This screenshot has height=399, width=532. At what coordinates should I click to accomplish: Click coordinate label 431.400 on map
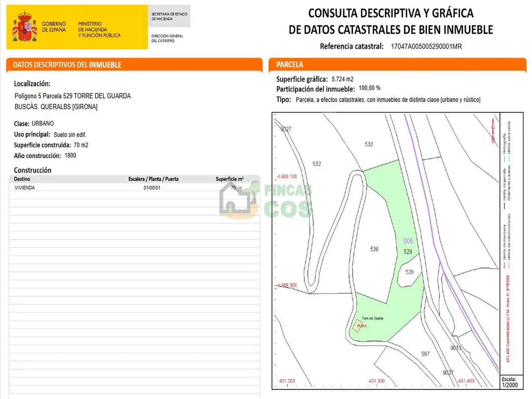(x=466, y=381)
